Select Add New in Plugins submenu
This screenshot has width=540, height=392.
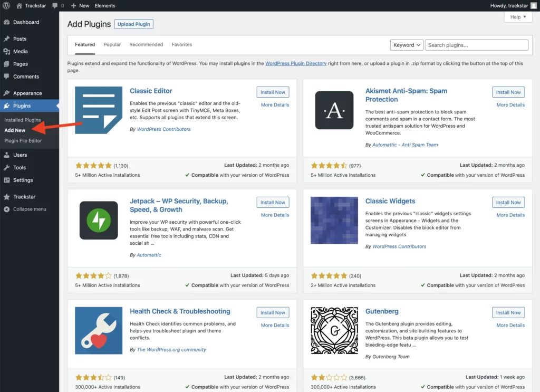click(x=15, y=130)
